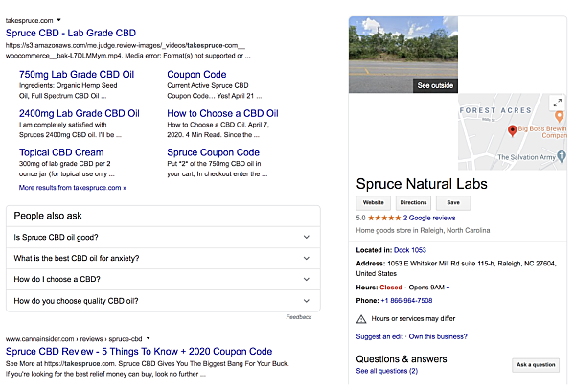575x392 pixels.
Task: Click Own this business?
Action: coord(438,336)
